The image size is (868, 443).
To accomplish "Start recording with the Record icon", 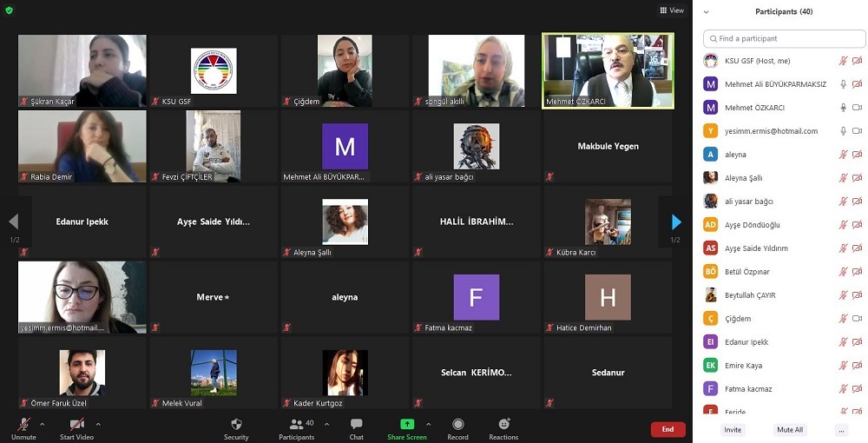I will pos(457,425).
